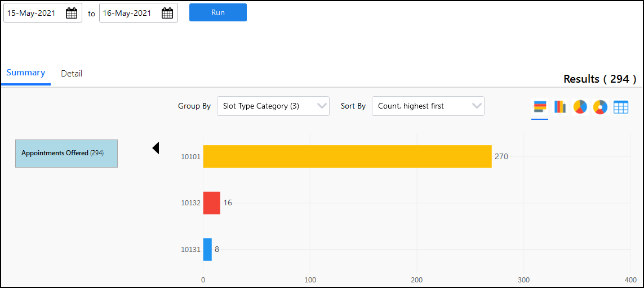The image size is (644, 288).
Task: Open the end date calendar picker
Action: click(167, 13)
